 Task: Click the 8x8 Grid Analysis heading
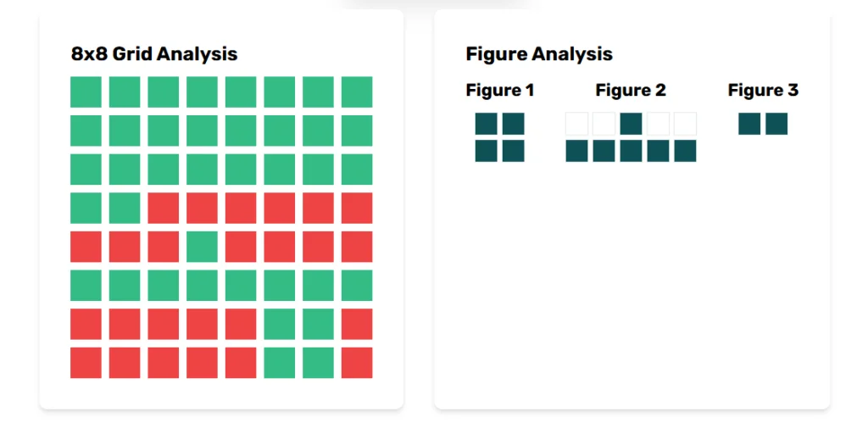point(154,54)
